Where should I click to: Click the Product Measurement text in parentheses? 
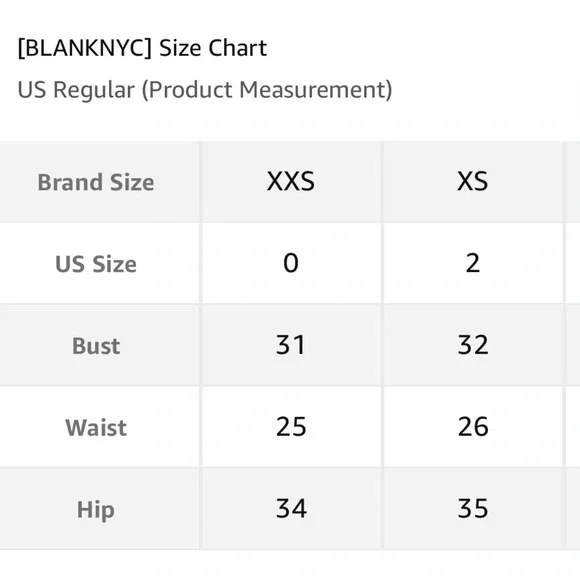[x=267, y=90]
